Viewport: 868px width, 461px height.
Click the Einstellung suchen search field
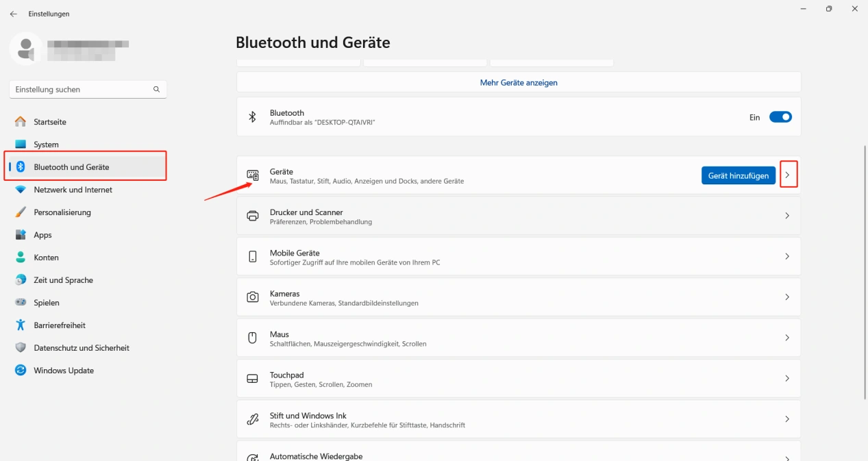click(x=81, y=89)
